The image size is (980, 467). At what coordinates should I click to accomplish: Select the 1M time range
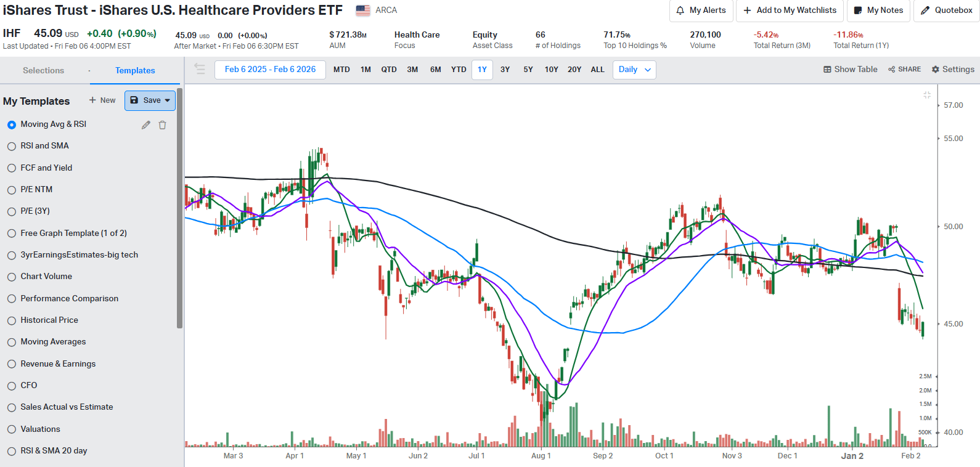(x=365, y=70)
